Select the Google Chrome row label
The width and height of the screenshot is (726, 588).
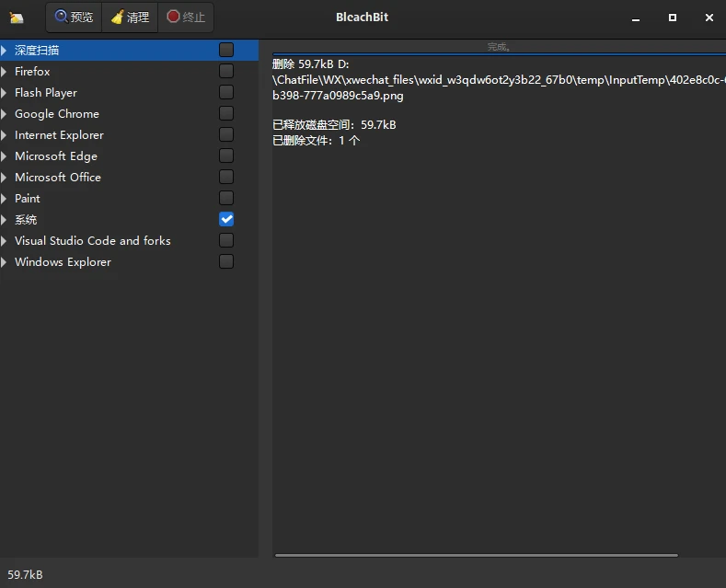(57, 114)
